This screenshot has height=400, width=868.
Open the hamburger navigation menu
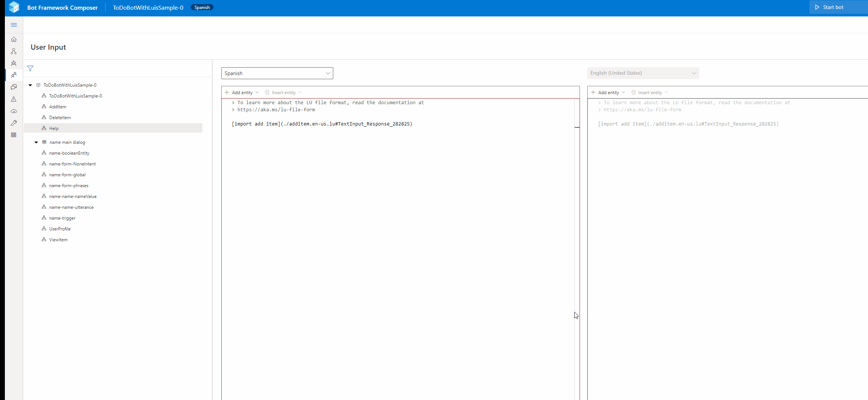[14, 25]
